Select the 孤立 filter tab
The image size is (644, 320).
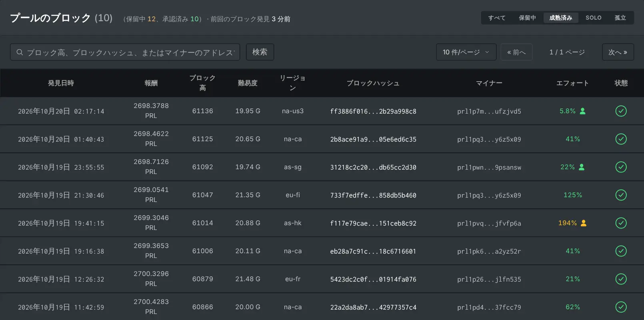(x=620, y=18)
